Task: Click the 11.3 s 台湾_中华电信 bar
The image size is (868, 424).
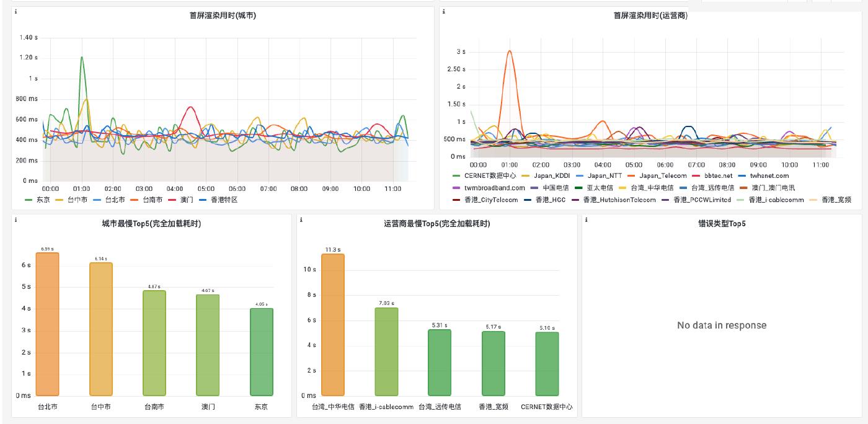Action: [x=332, y=324]
